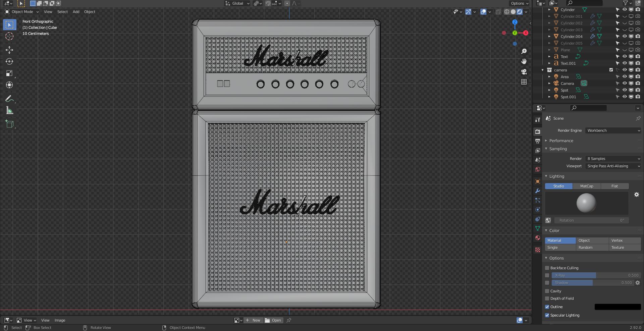Toggle camera view with camera icon
Viewport: 644px width, 331px height.
[524, 72]
